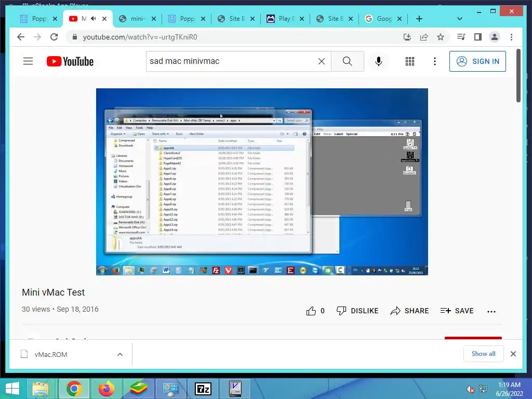Click Show all downloads
Screen dimensions: 532x399
(484, 353)
